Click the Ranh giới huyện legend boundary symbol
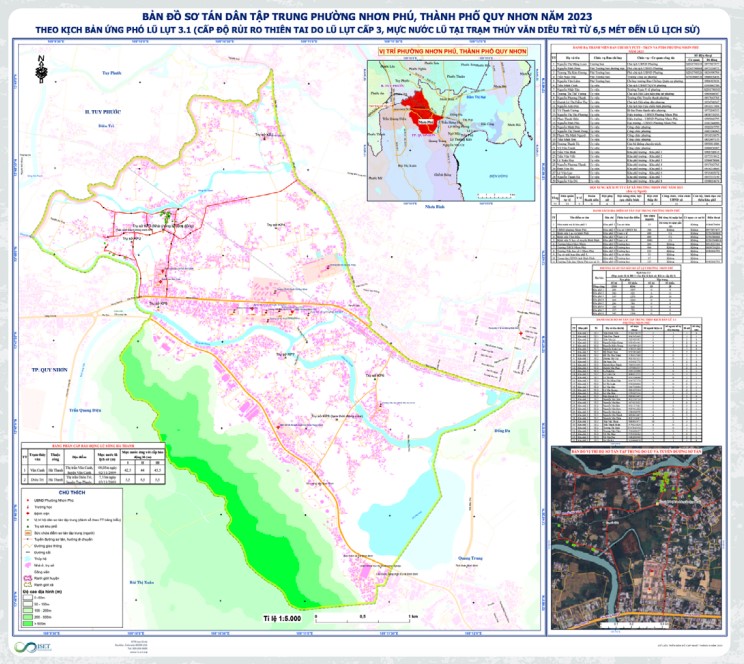 [28, 578]
